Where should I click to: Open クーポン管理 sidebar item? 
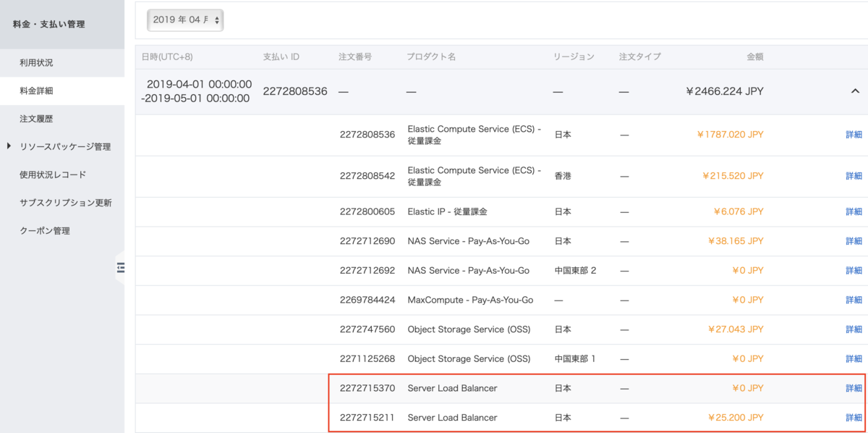click(x=45, y=231)
